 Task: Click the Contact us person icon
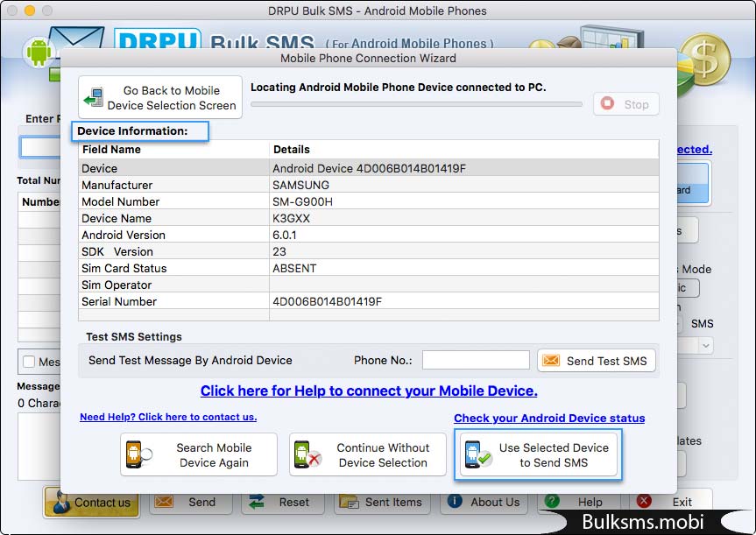pos(61,502)
